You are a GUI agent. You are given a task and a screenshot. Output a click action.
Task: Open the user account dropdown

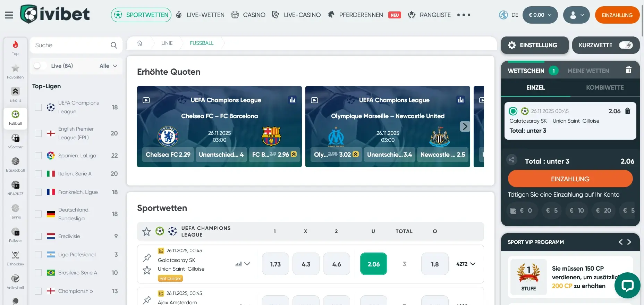click(x=576, y=15)
